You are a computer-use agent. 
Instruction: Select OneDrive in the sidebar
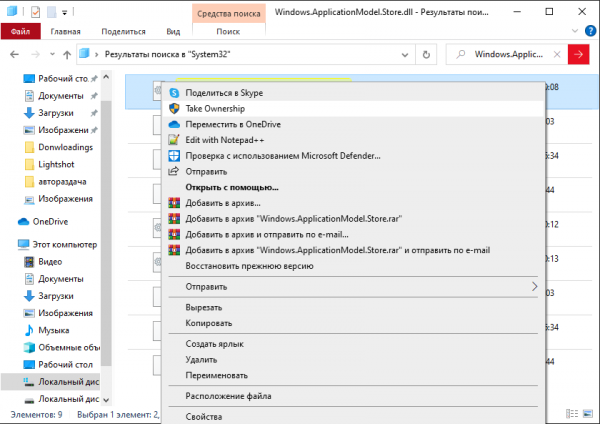49,221
